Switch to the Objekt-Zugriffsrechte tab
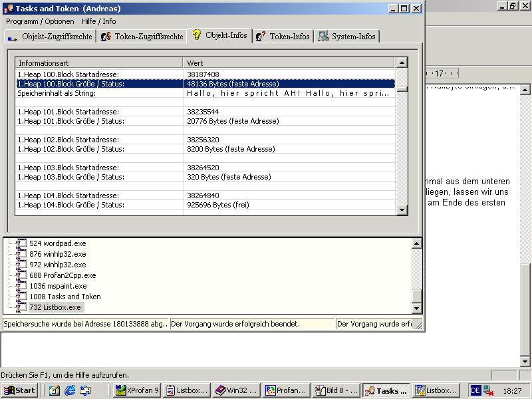This screenshot has height=399, width=532. point(51,37)
